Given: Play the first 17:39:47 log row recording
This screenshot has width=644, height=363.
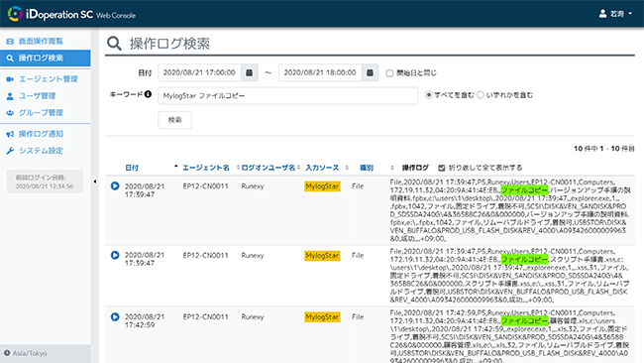Looking at the screenshot, I should tap(115, 186).
